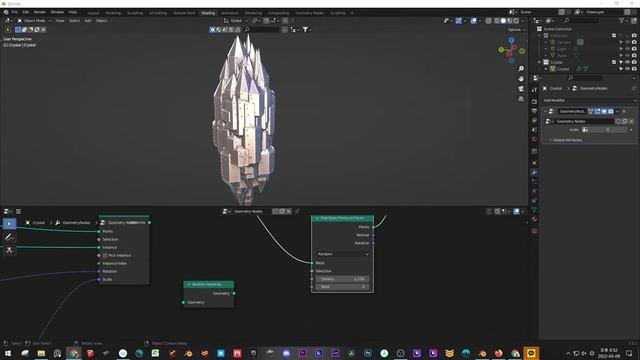Toggle X-ray mode in viewport header
640x360 pixels.
tap(489, 20)
